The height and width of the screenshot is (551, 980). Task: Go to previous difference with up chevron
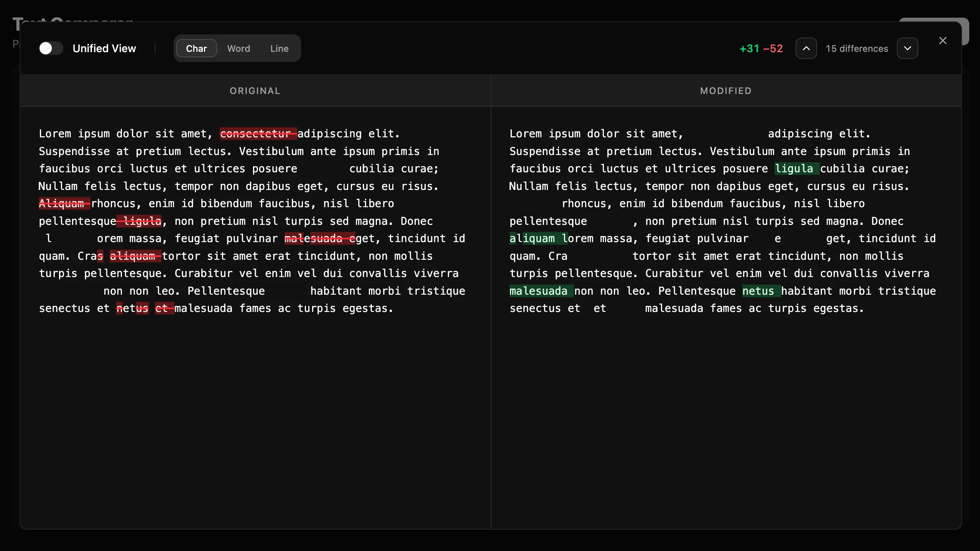[806, 48]
